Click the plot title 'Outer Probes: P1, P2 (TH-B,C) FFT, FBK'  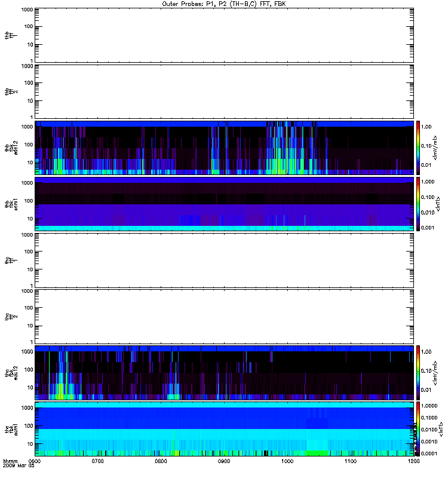pyautogui.click(x=223, y=4)
